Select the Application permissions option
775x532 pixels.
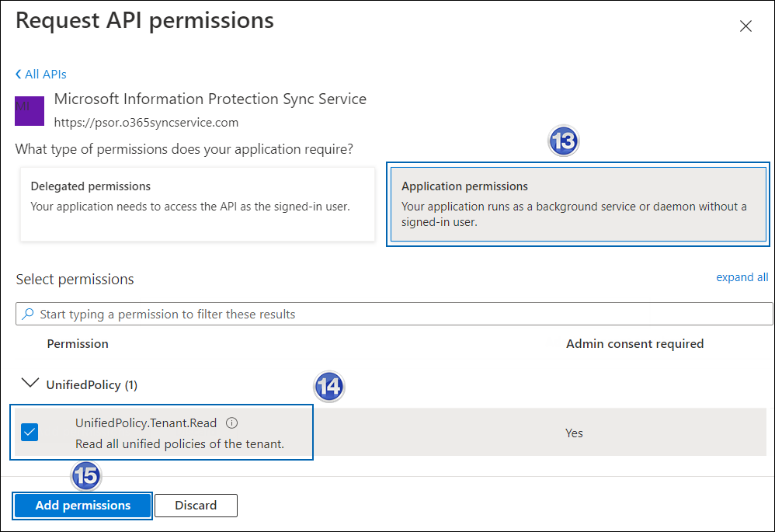(x=578, y=206)
